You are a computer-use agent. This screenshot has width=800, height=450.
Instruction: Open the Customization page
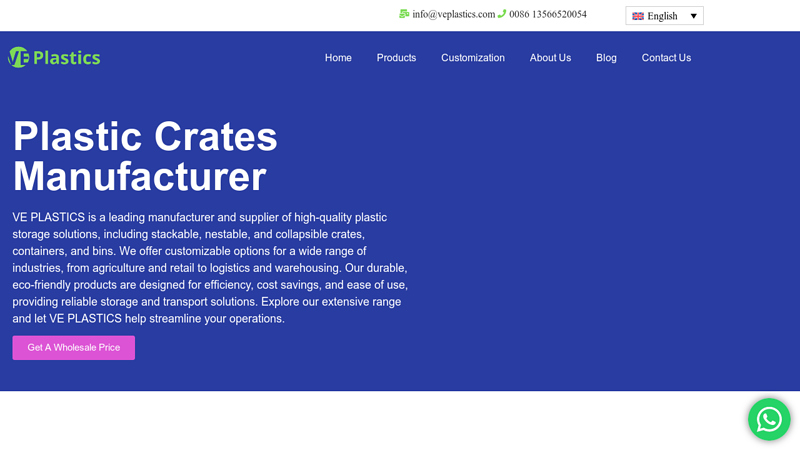(473, 58)
